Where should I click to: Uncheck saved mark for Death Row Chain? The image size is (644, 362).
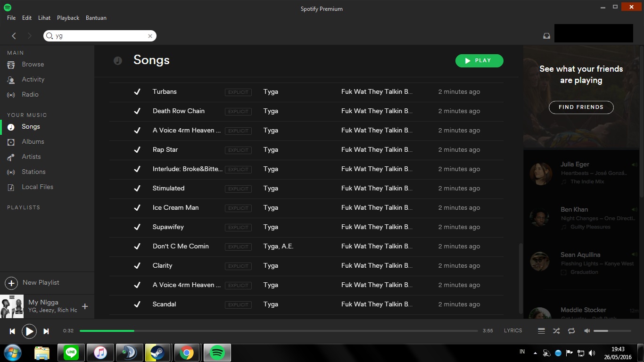pos(137,111)
